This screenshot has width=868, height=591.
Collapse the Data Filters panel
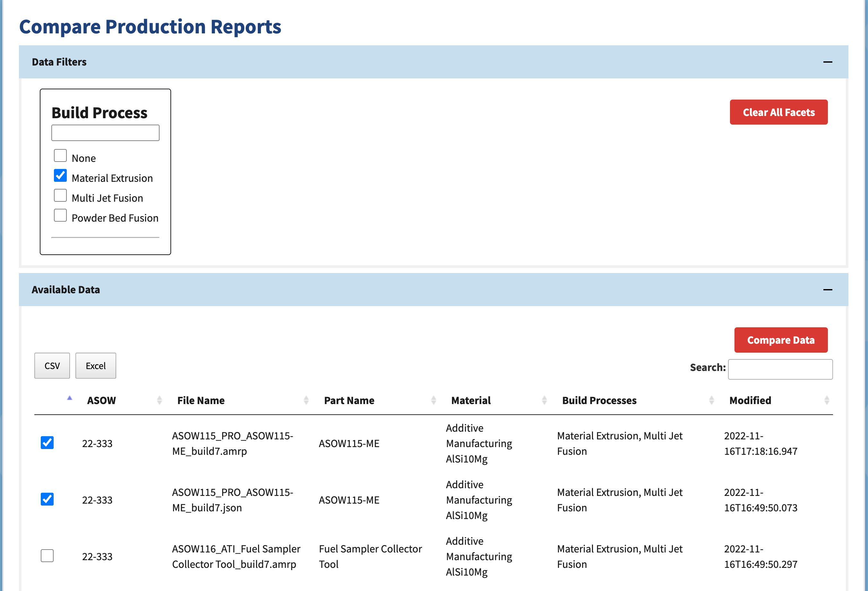pos(827,62)
